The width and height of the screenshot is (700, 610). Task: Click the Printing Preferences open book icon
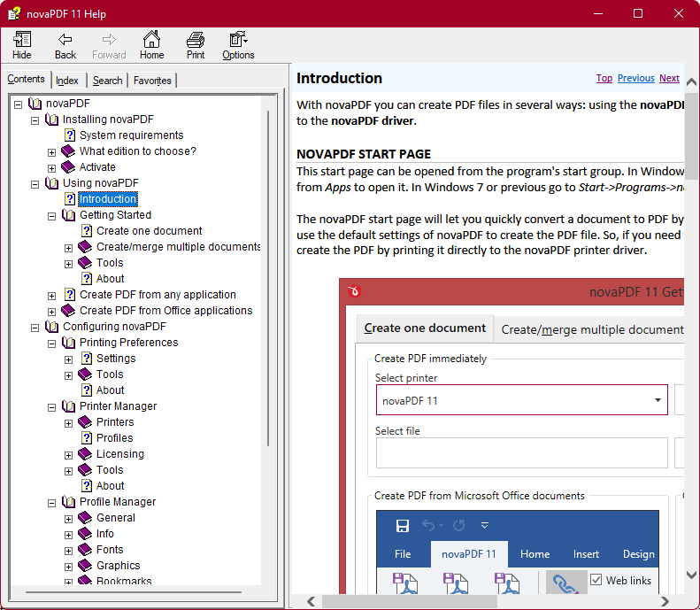click(x=69, y=343)
